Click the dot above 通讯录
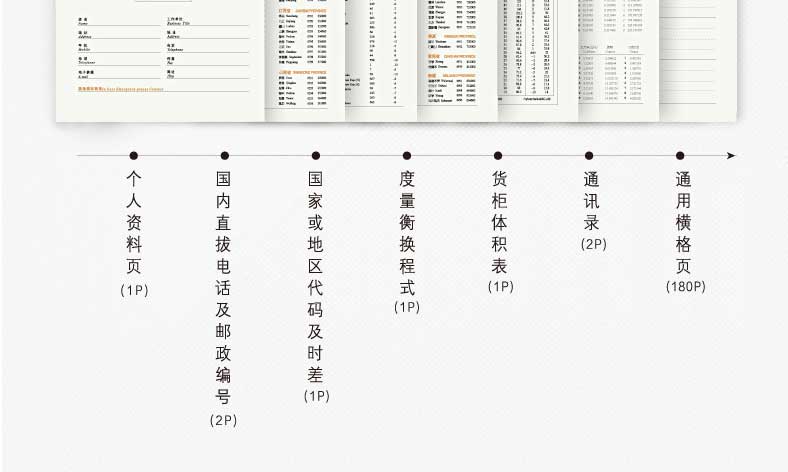The width and height of the screenshot is (788, 472). (589, 156)
